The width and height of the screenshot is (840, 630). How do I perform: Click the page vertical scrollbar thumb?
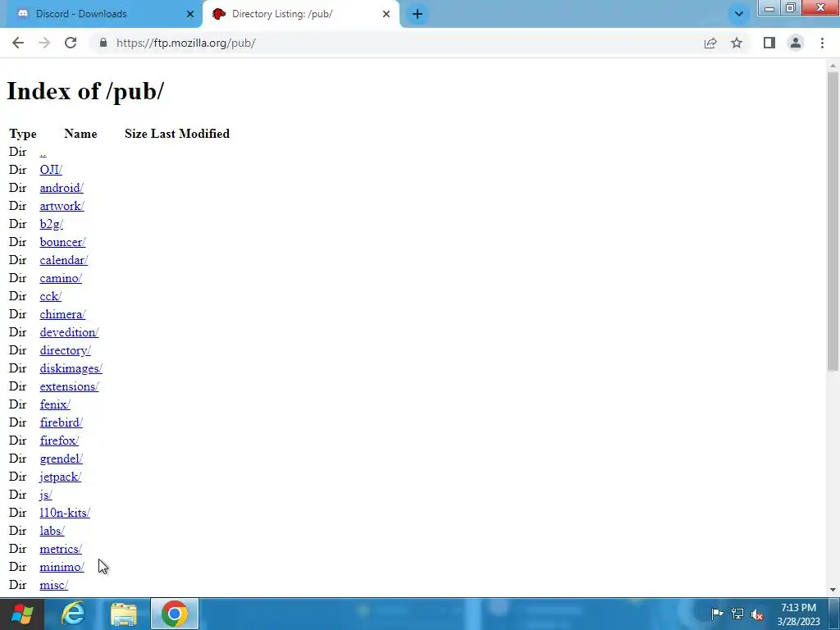pos(833,221)
